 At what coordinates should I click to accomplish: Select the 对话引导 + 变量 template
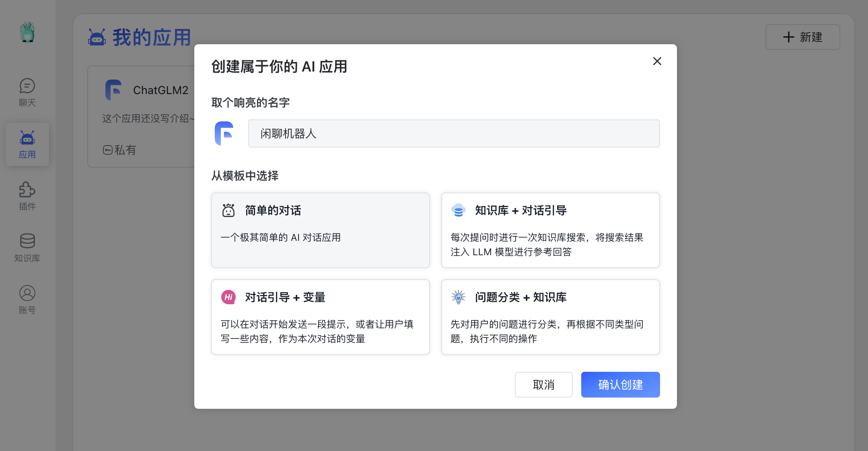[x=321, y=317]
